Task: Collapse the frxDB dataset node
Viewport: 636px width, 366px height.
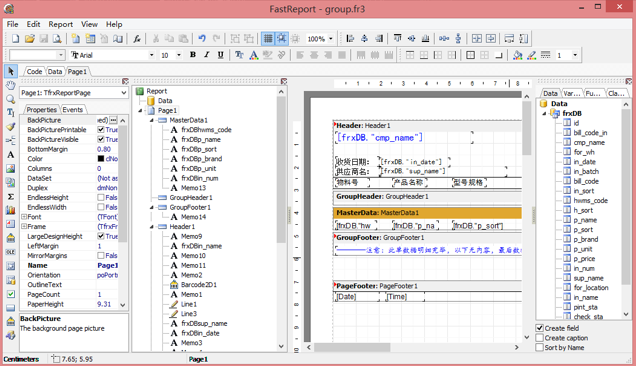Action: pos(545,113)
